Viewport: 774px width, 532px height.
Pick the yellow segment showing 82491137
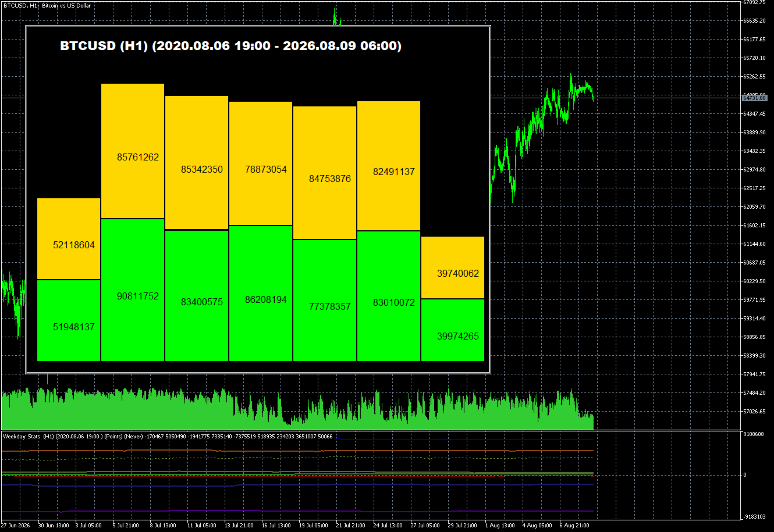click(389, 166)
